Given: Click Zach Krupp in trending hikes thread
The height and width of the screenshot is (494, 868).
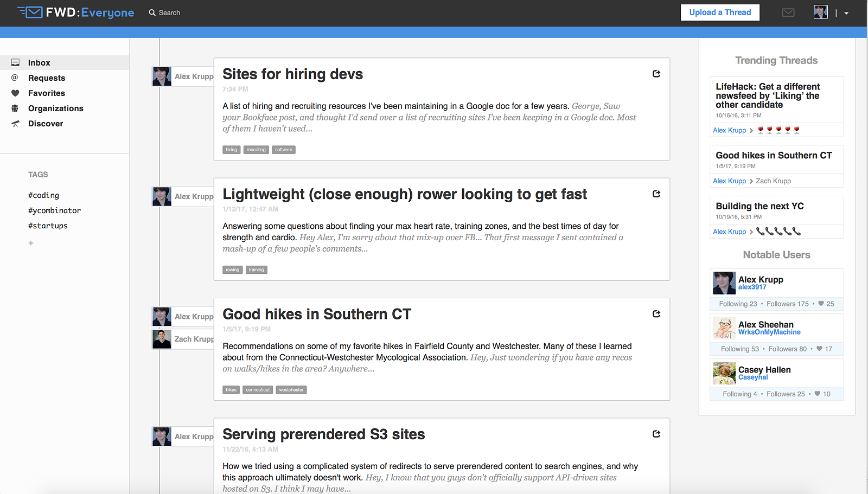Looking at the screenshot, I should click(773, 181).
